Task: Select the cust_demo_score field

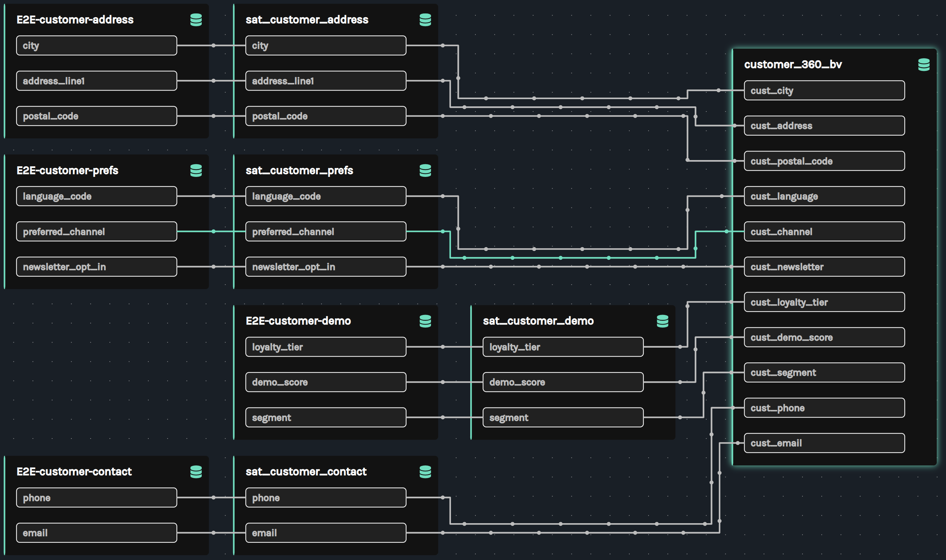Action: 824,337
